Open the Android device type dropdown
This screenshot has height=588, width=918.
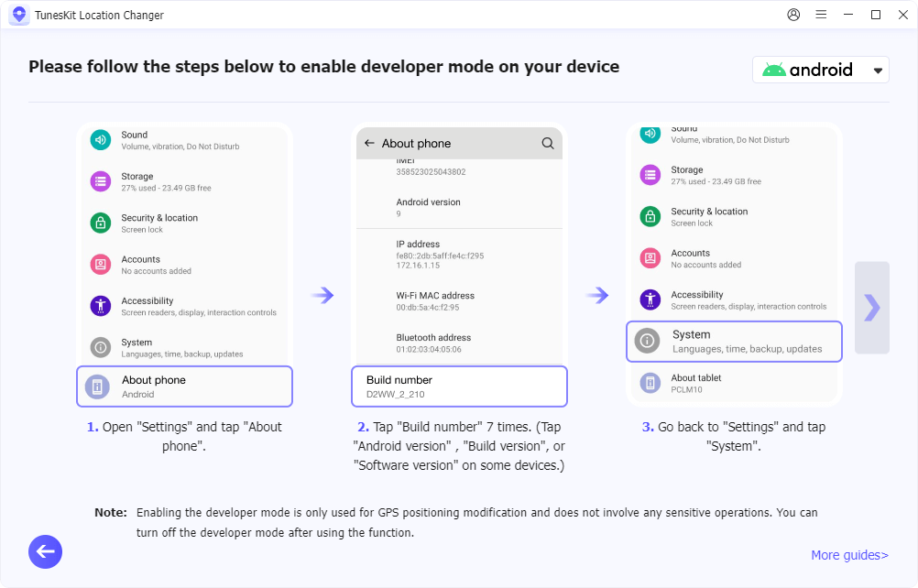[x=820, y=70]
